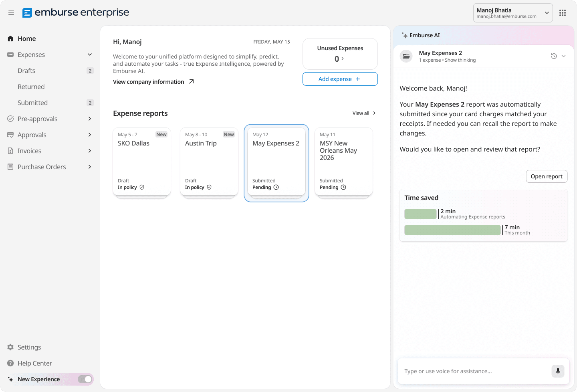Open the MSY New Orleans May 2026 card
Screen dimensions: 577x392
(x=344, y=162)
